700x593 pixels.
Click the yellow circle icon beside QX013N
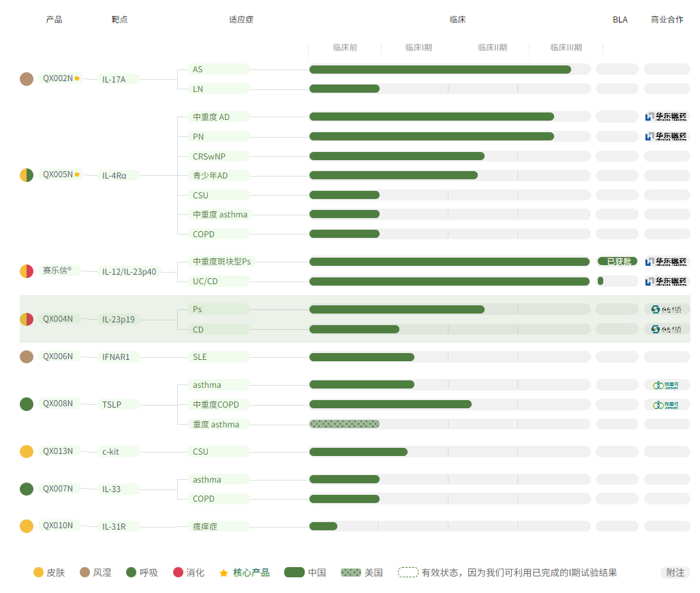tap(27, 451)
